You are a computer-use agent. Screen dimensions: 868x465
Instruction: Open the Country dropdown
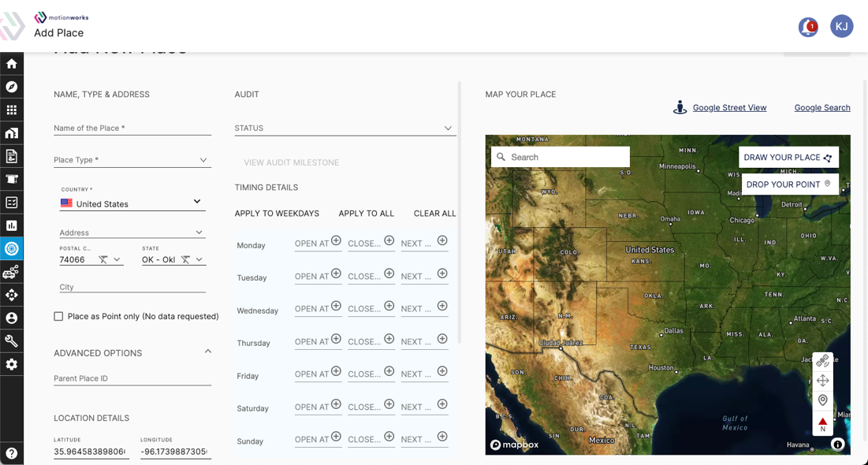coord(197,202)
